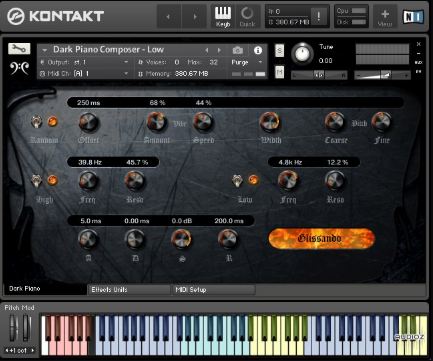Solo the instrument with S button
This screenshot has width=433, height=361.
click(279, 51)
